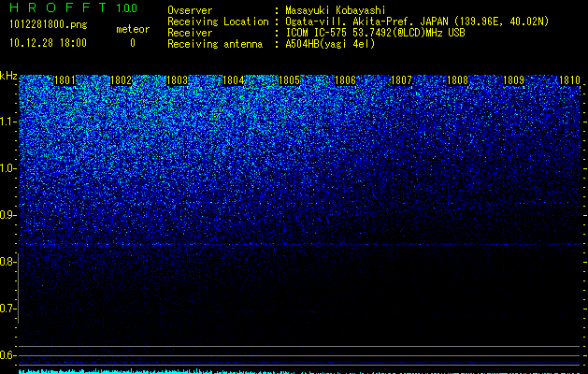Click the 1806 time marker
Image resolution: width=588 pixels, height=374 pixels.
tap(345, 80)
